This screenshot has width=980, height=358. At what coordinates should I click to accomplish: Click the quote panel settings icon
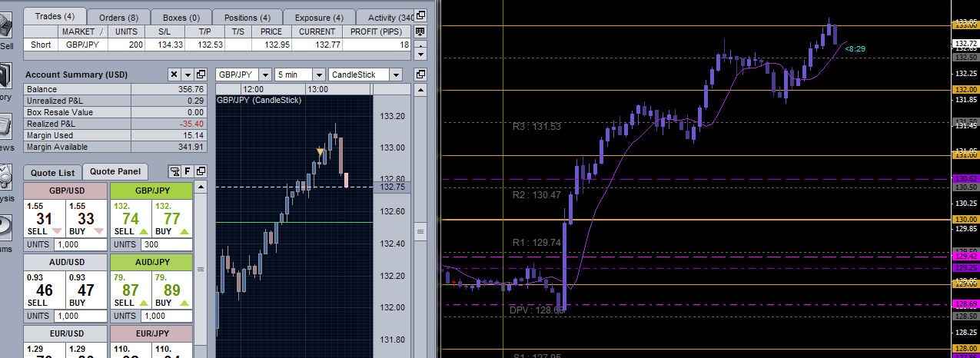tap(174, 171)
